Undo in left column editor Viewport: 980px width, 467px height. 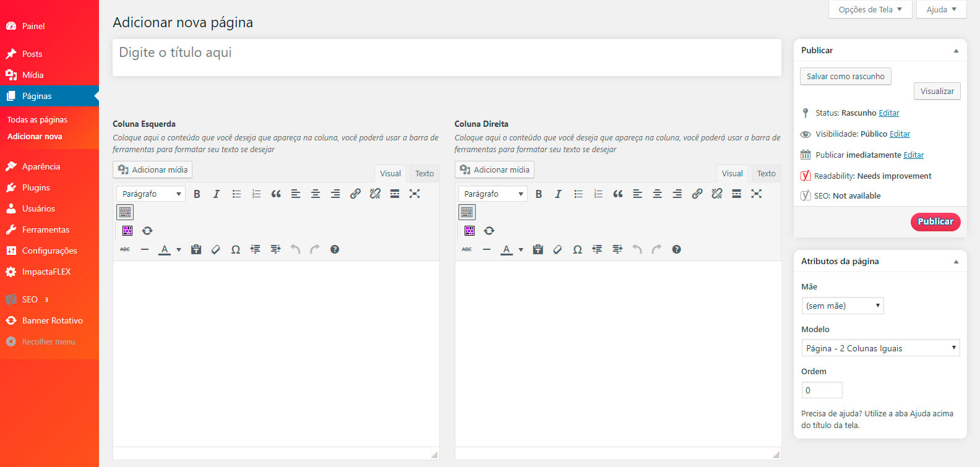tap(295, 249)
